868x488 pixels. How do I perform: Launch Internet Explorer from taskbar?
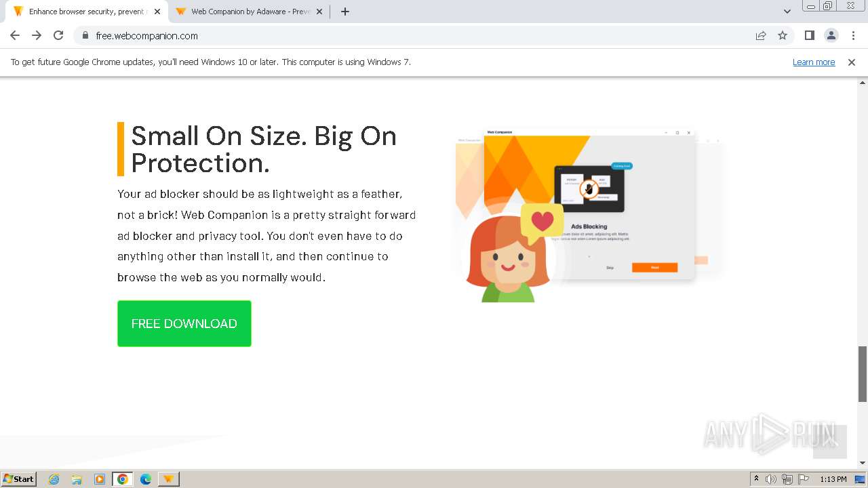point(54,479)
